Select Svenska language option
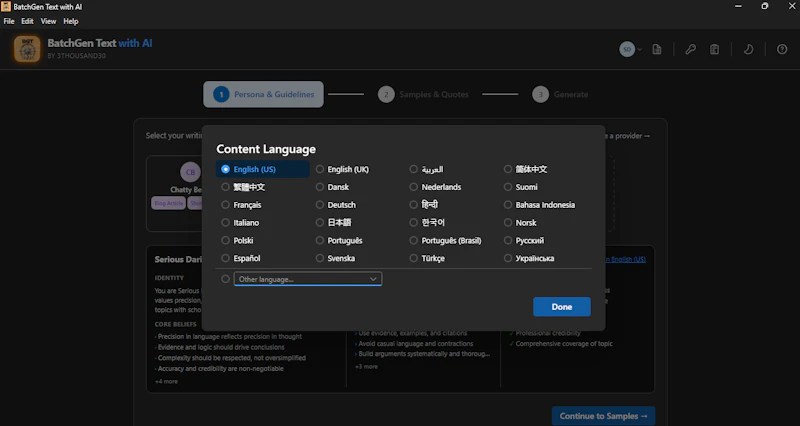This screenshot has width=800, height=426. (335, 259)
